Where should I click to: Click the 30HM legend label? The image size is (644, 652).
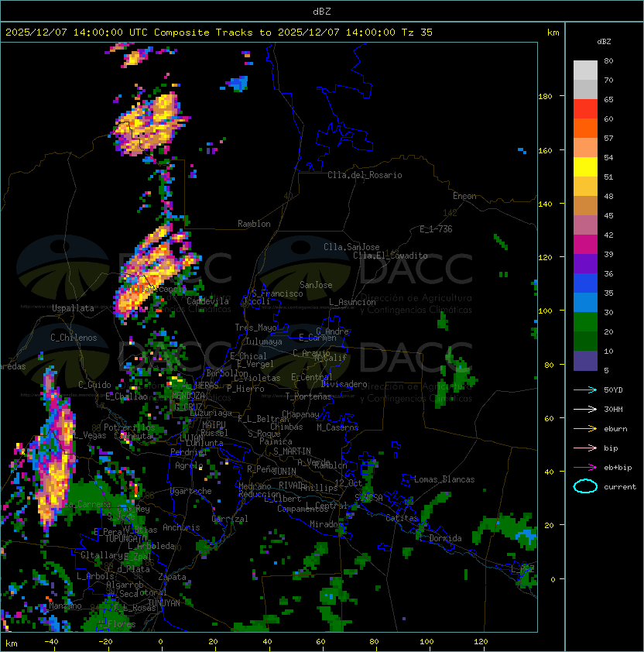pyautogui.click(x=613, y=409)
